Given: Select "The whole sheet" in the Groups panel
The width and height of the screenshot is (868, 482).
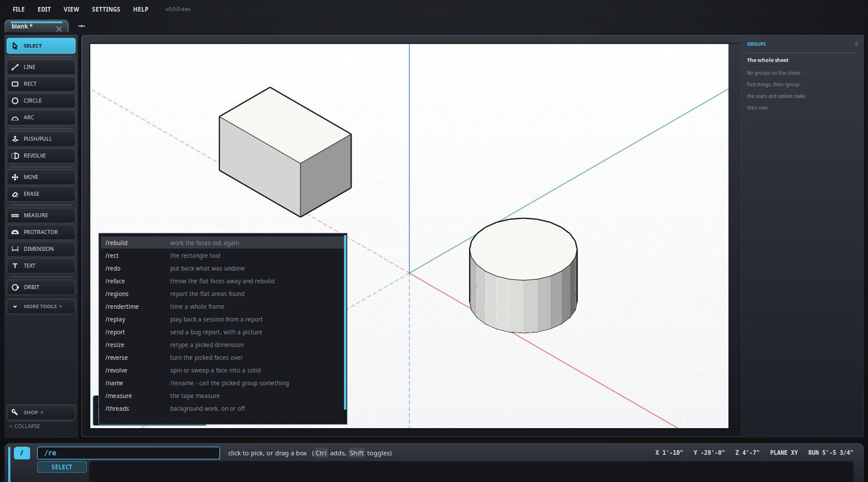Looking at the screenshot, I should point(768,60).
